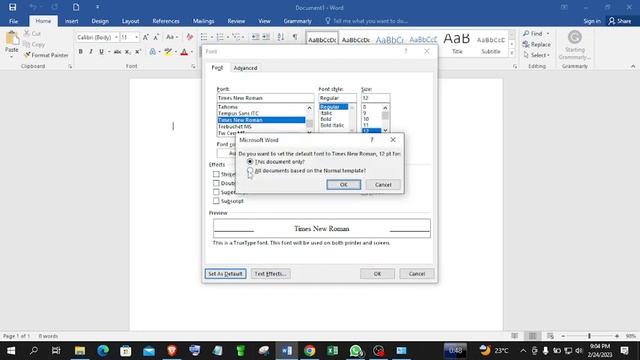Apply Italic formatting in the ribbon

click(x=91, y=52)
